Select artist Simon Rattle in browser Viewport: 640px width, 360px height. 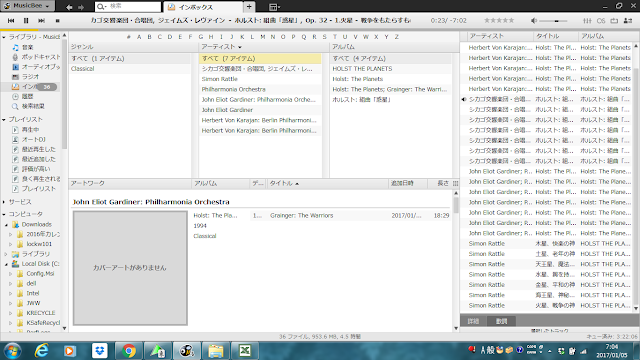click(260, 79)
